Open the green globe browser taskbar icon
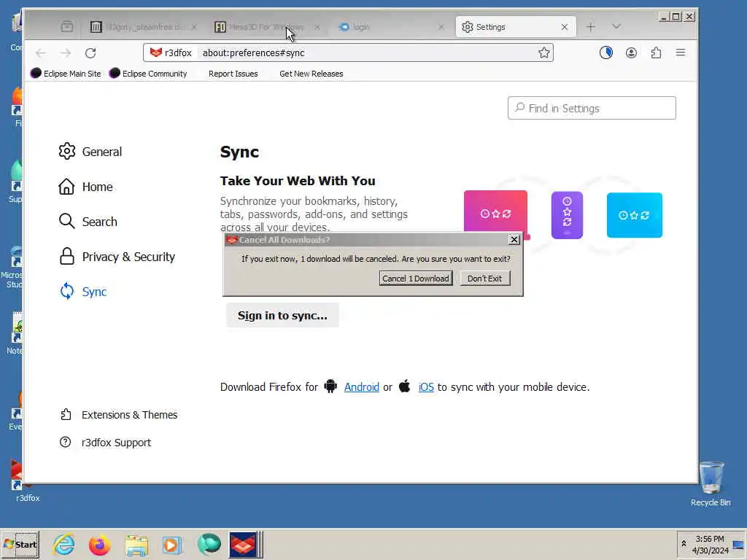747x560 pixels. coord(209,544)
